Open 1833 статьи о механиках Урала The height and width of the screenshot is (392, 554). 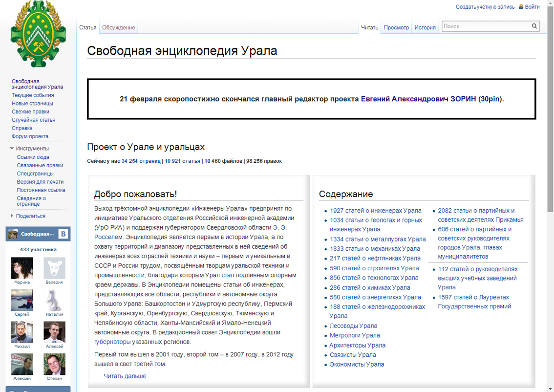375,249
